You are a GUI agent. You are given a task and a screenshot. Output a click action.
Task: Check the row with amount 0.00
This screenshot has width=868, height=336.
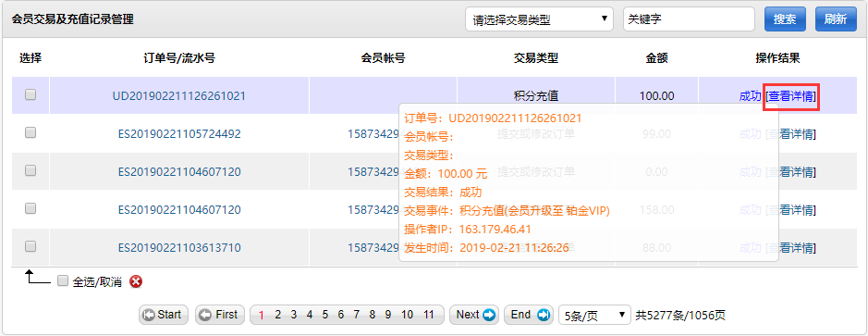click(x=31, y=170)
